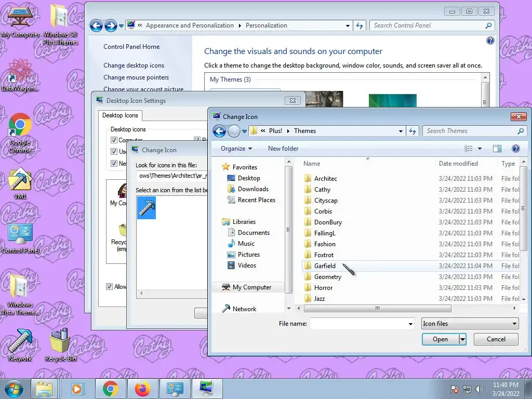Image resolution: width=532 pixels, height=399 pixels.
Task: Click the volume icon in system tray
Action: (x=479, y=389)
